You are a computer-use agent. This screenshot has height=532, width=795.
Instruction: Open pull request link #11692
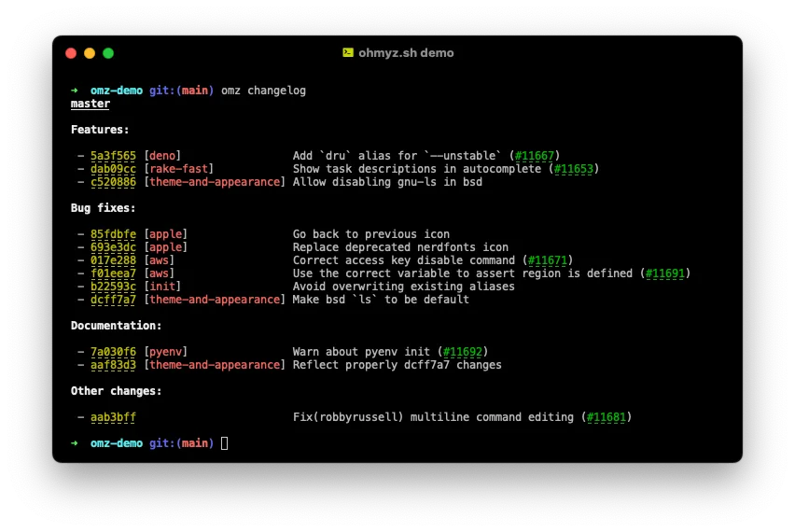(463, 352)
